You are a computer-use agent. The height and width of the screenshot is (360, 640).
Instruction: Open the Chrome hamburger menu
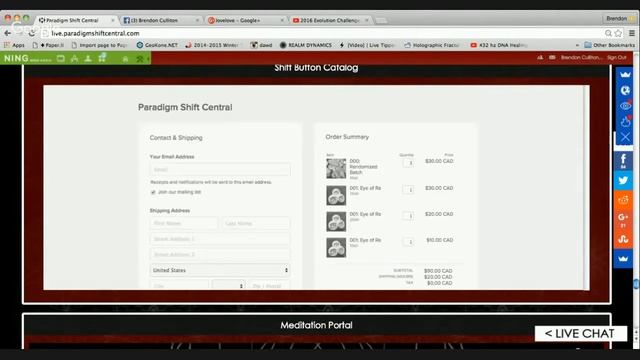tap(632, 33)
